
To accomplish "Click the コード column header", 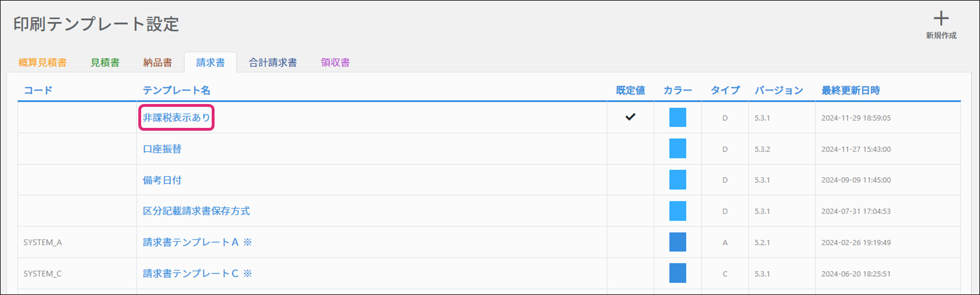I will pos(38,90).
